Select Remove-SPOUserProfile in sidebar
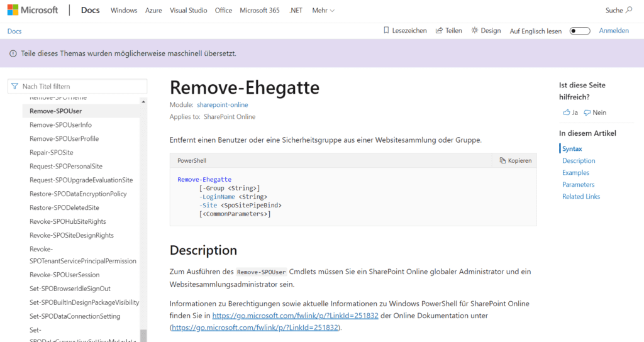Screen dimensions: 644x342 coord(64,138)
